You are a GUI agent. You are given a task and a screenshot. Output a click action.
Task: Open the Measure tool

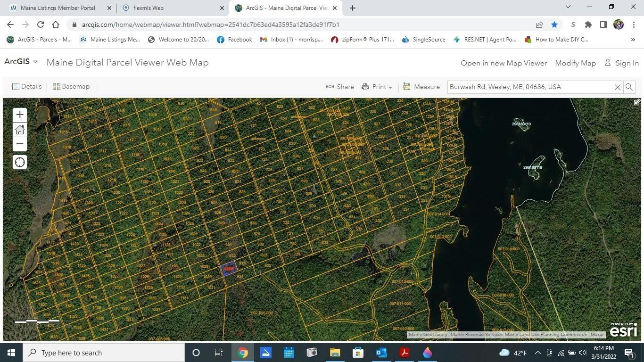421,87
